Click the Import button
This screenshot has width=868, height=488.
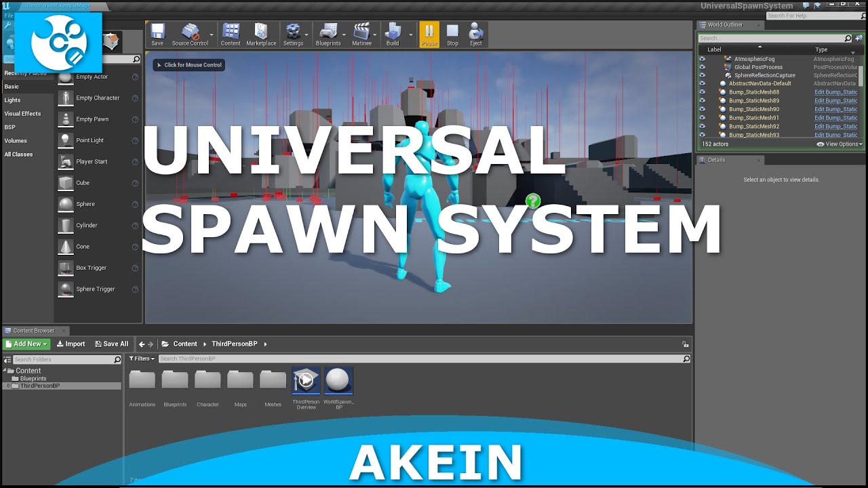(x=71, y=344)
